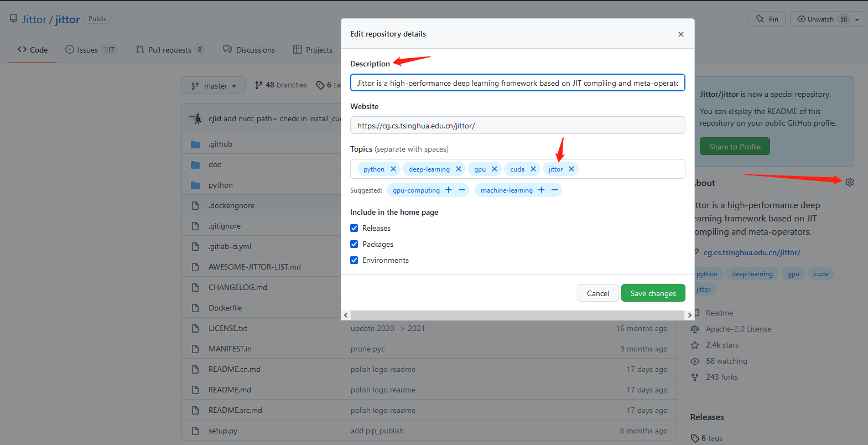
Task: Pin the repository
Action: (x=767, y=19)
